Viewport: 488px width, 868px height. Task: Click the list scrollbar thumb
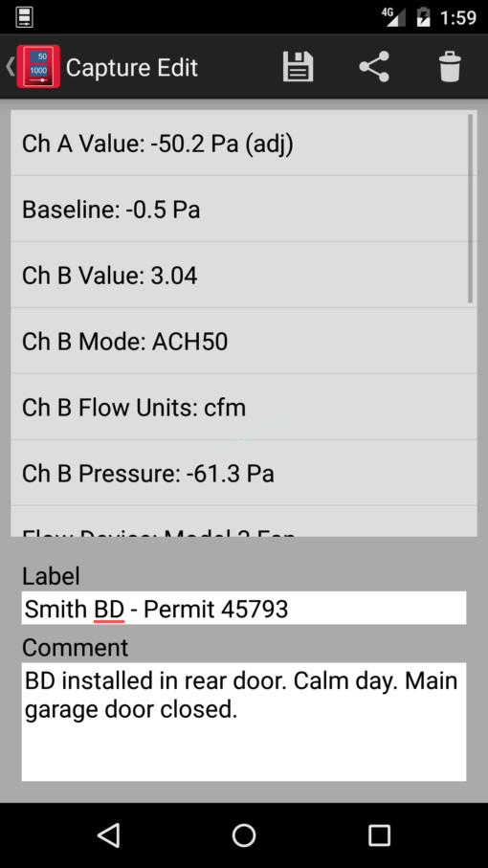point(471,209)
